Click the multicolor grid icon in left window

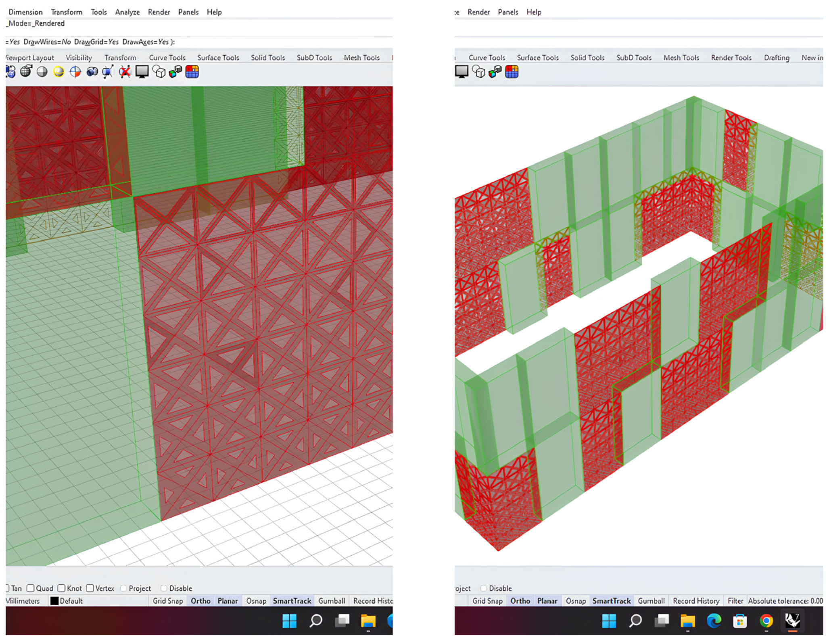pyautogui.click(x=192, y=72)
